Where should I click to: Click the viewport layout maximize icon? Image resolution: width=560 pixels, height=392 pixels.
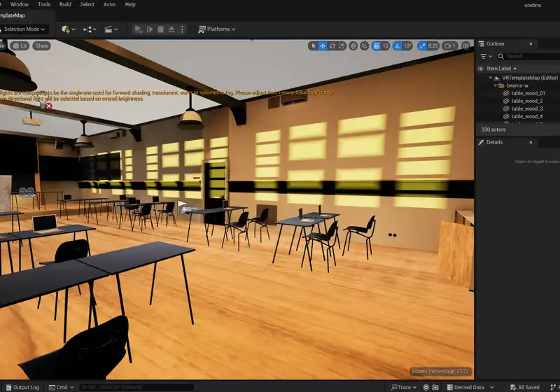pos(465,46)
